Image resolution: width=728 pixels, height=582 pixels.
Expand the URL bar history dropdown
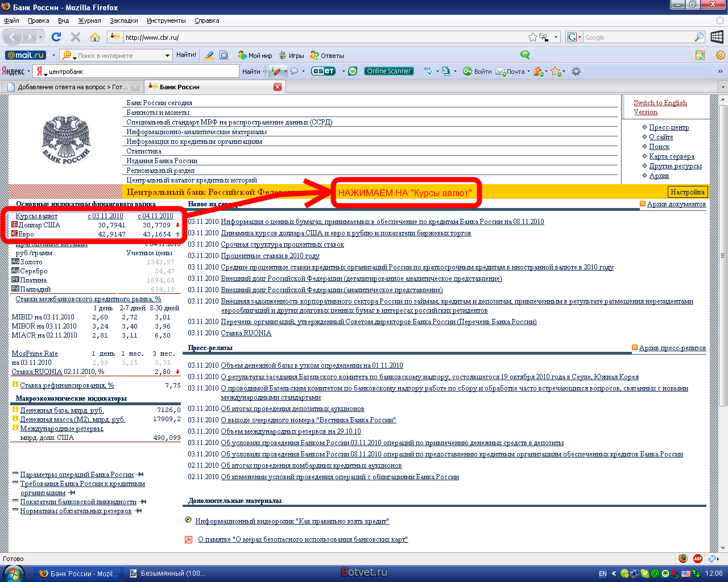(556, 37)
